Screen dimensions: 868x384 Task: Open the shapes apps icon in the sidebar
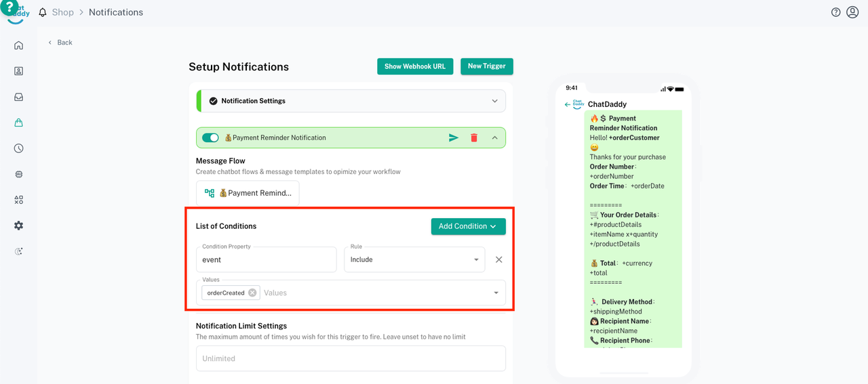click(18, 200)
